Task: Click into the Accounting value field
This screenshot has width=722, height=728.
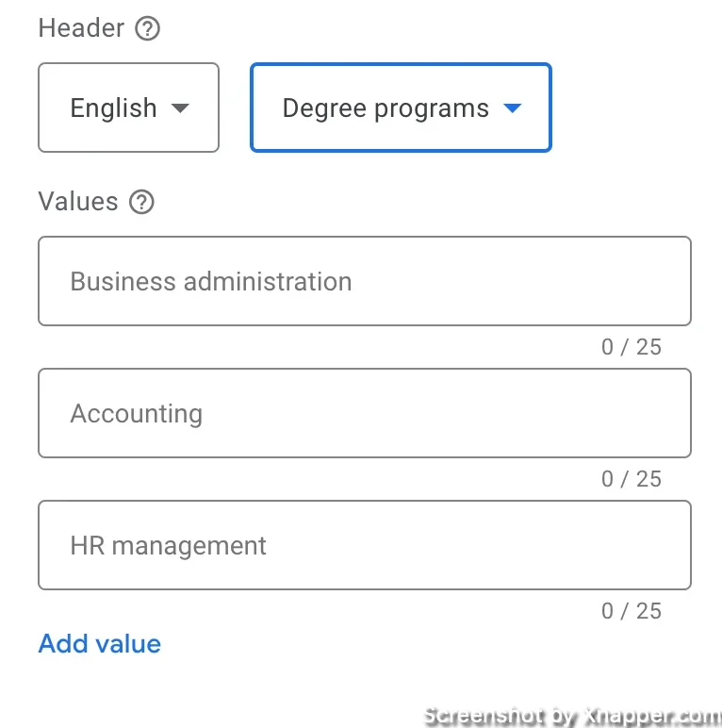Action: 365,413
